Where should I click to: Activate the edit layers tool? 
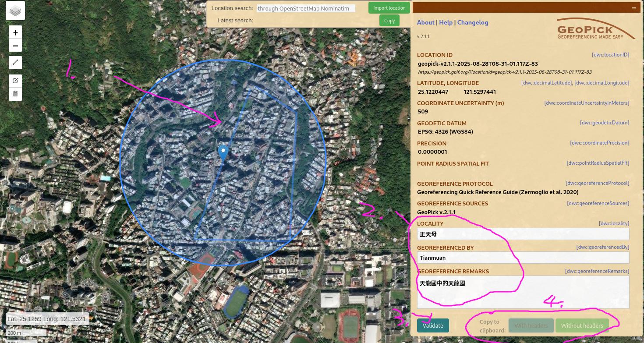15,81
